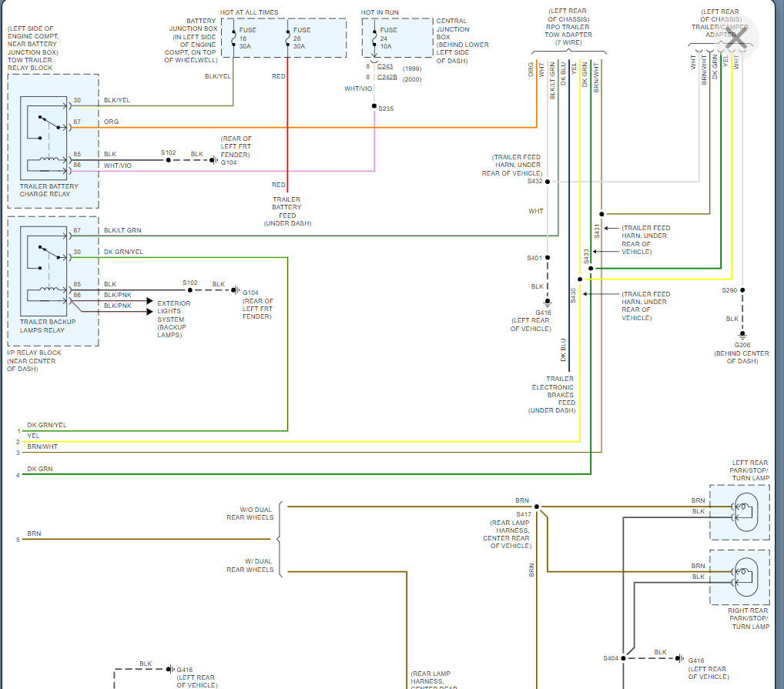The image size is (784, 689).
Task: Close the wiring diagram with the X button
Action: click(x=736, y=37)
